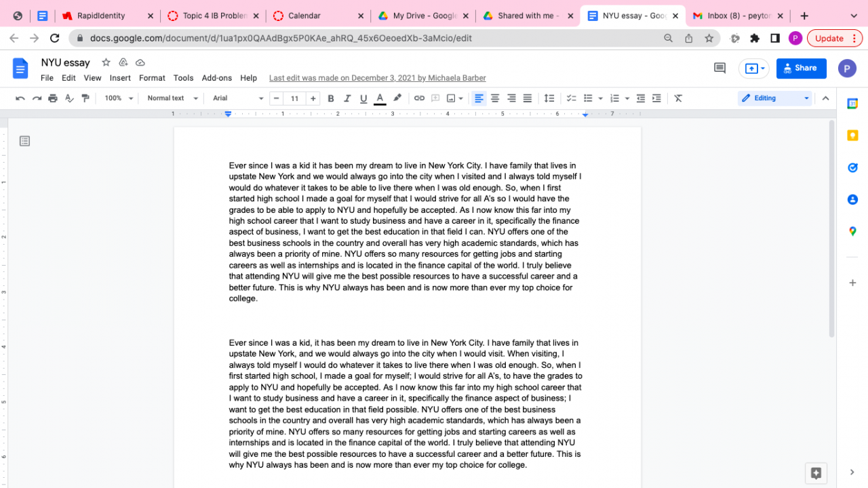Show the document outline icon

click(x=25, y=141)
